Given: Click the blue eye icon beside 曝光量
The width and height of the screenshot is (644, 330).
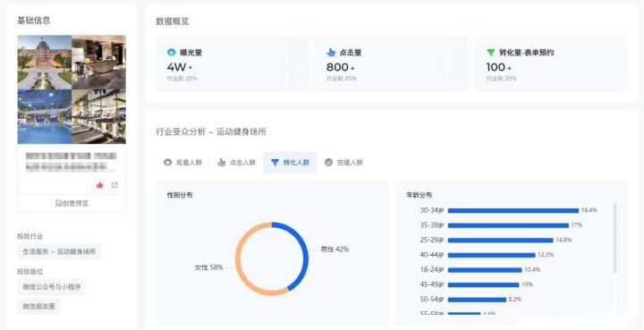Looking at the screenshot, I should [171, 53].
